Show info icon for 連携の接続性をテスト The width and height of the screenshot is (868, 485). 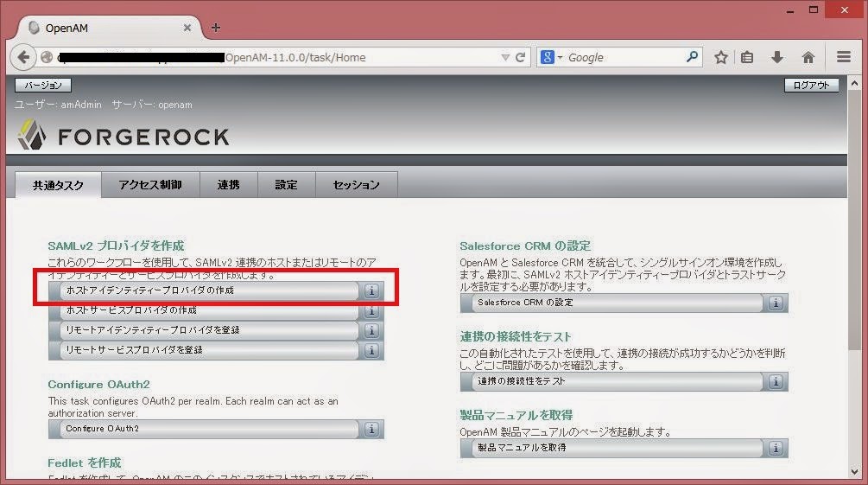pos(776,381)
